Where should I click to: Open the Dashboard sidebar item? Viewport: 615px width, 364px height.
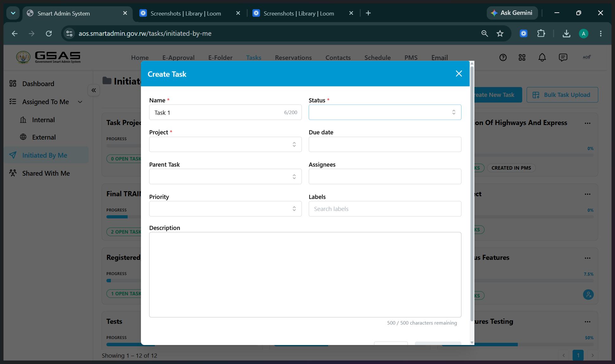tap(38, 84)
